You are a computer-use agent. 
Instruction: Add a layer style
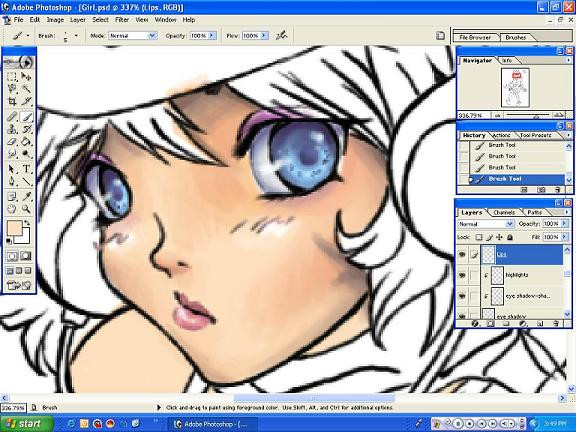tap(475, 324)
